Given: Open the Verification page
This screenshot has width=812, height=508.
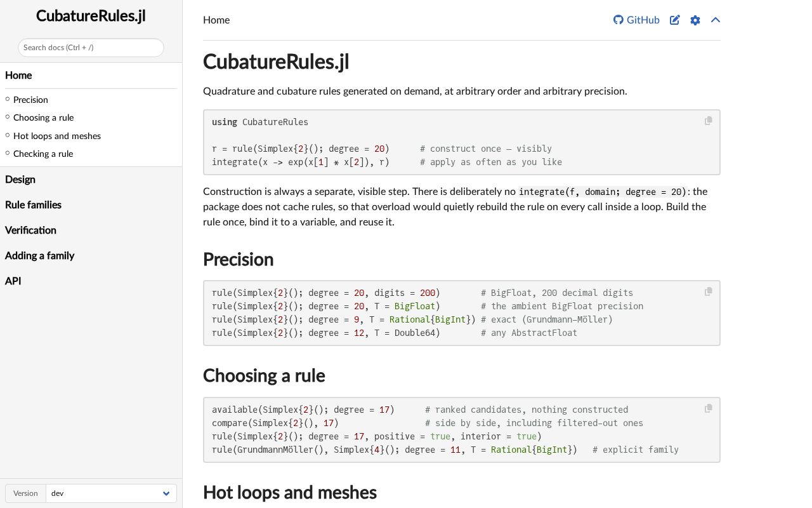Looking at the screenshot, I should 91,231.
